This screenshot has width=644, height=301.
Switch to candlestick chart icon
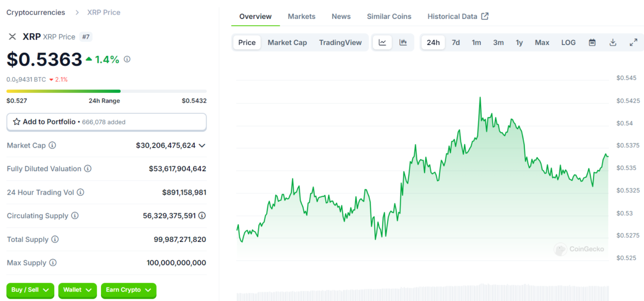click(x=403, y=42)
